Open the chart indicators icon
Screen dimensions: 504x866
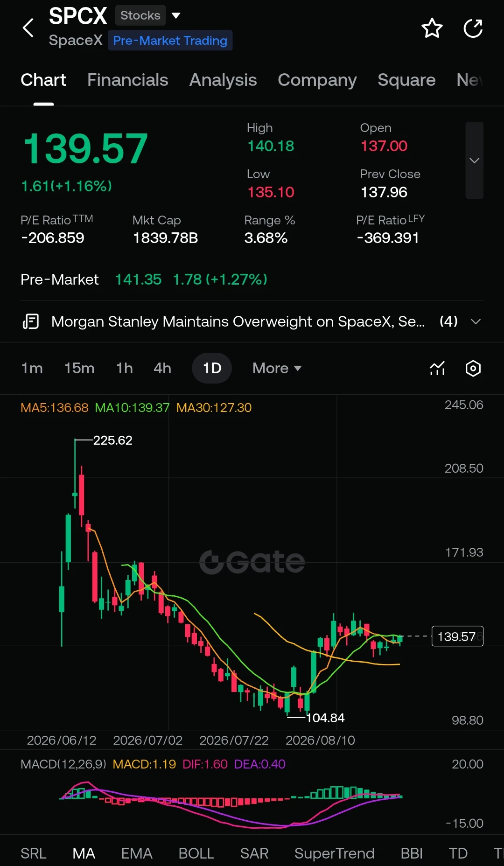coord(437,368)
